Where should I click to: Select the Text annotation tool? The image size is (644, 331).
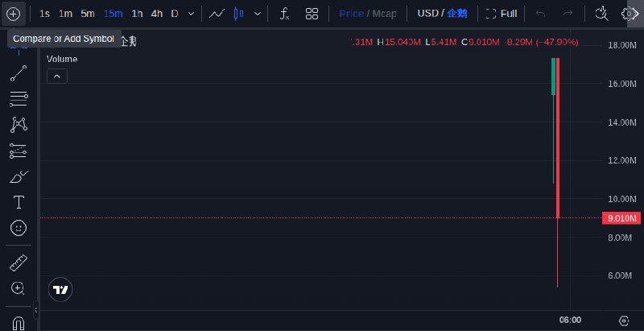19,202
